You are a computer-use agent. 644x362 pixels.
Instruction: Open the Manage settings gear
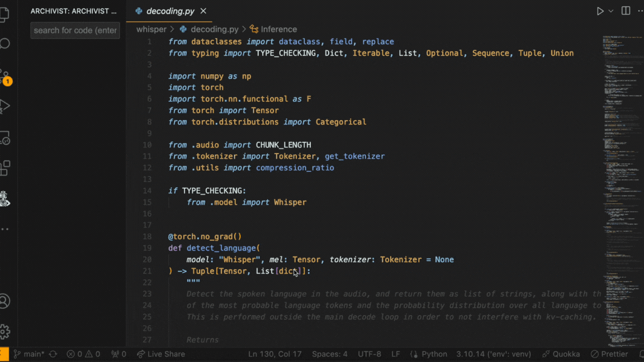point(4,332)
